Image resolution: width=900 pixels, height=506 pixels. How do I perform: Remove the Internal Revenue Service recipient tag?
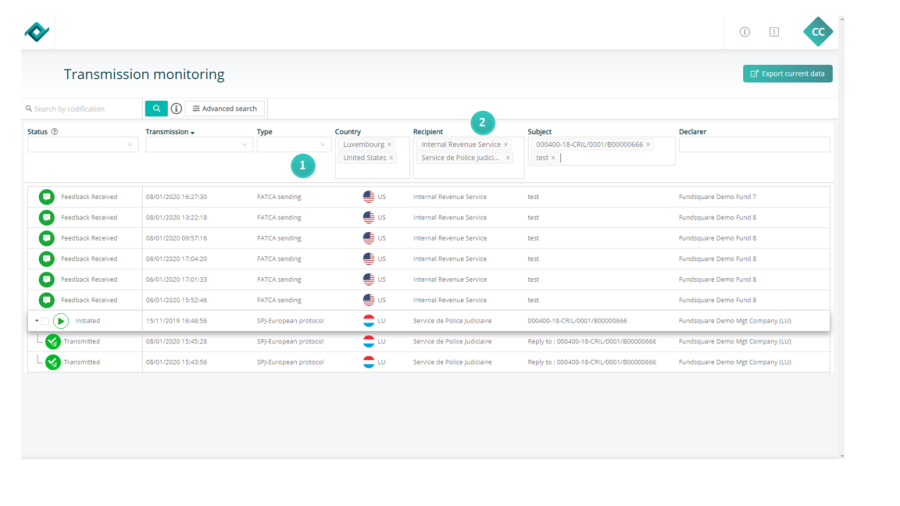coord(506,145)
